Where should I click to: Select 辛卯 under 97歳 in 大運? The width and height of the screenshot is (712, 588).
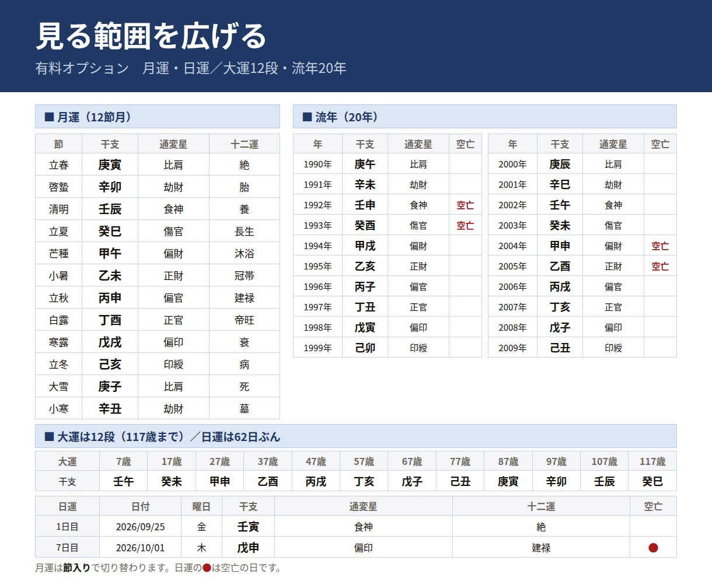click(556, 482)
